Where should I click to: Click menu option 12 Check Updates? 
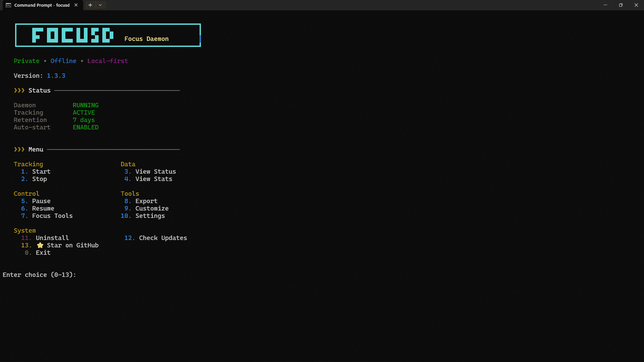click(x=156, y=238)
